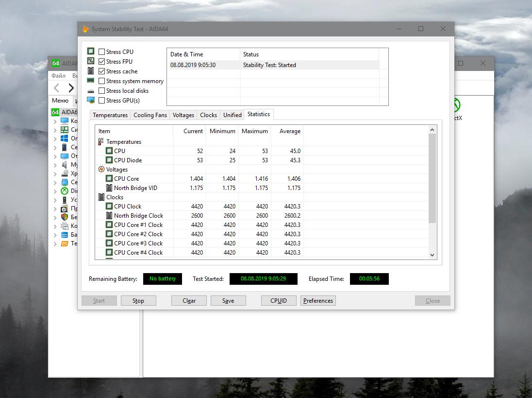The width and height of the screenshot is (532, 398).
Task: Enable the Stress CPU checkbox
Action: pyautogui.click(x=102, y=52)
